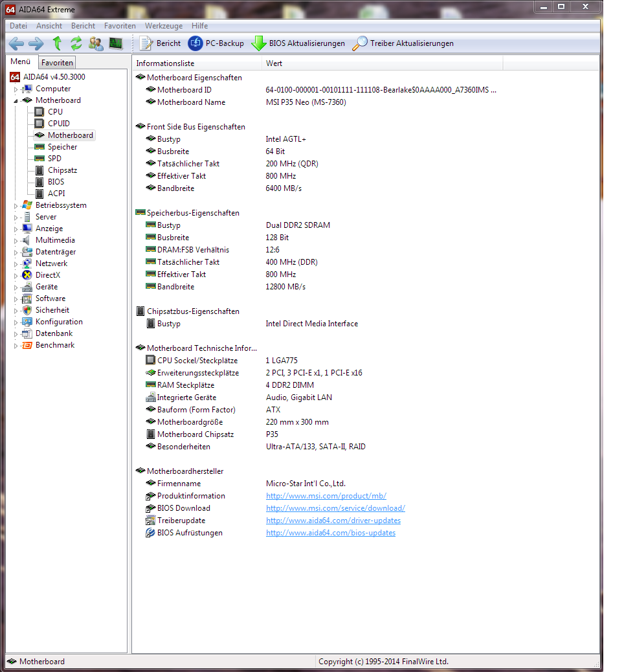Open the Hilfe menu
The image size is (624, 672).
[200, 26]
